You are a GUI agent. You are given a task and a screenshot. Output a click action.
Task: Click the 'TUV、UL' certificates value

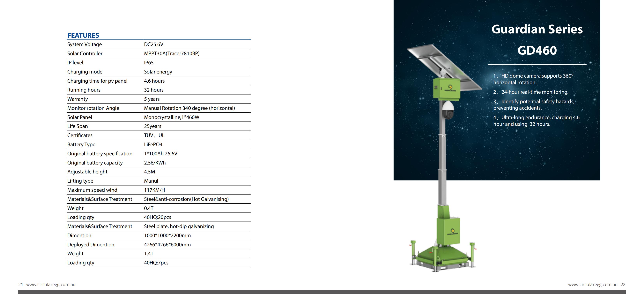point(154,135)
